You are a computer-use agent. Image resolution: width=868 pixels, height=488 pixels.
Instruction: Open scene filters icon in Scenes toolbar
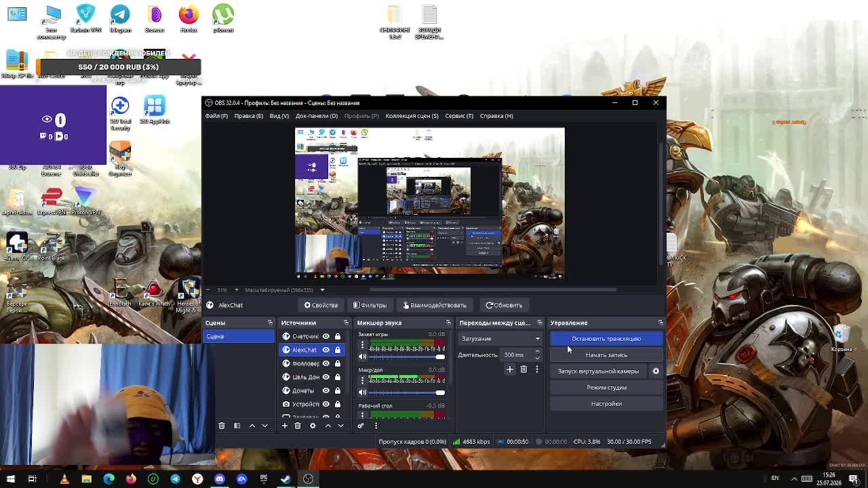237,426
